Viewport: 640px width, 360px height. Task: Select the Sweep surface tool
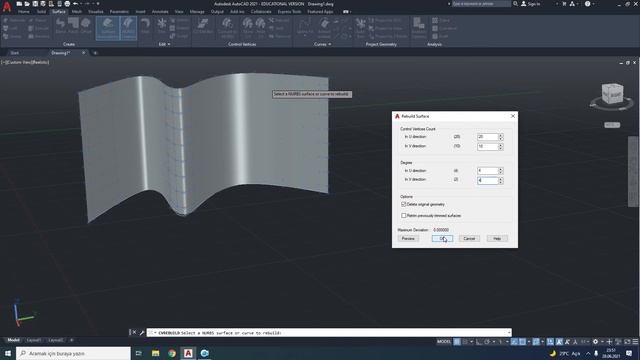(12, 36)
